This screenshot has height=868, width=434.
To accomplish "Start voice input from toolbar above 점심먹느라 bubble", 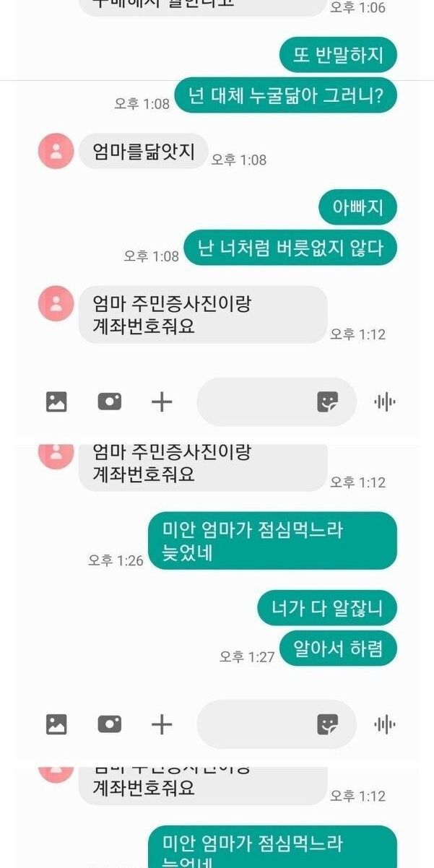I will tap(385, 402).
